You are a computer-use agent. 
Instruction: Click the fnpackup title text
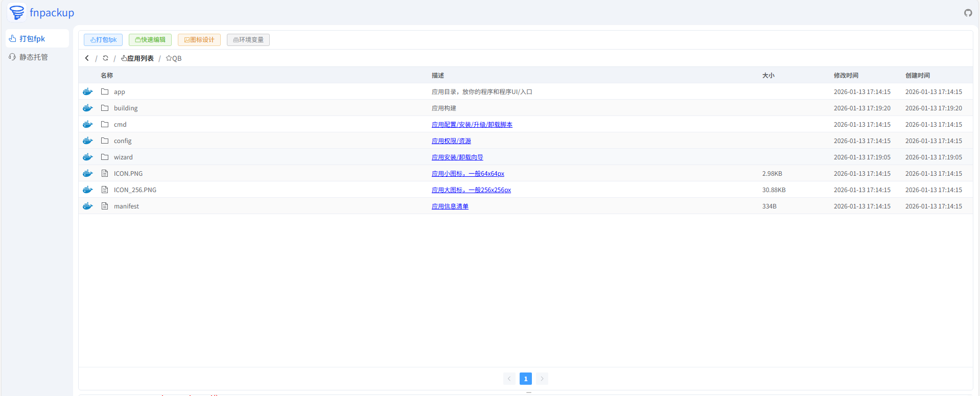pos(52,13)
